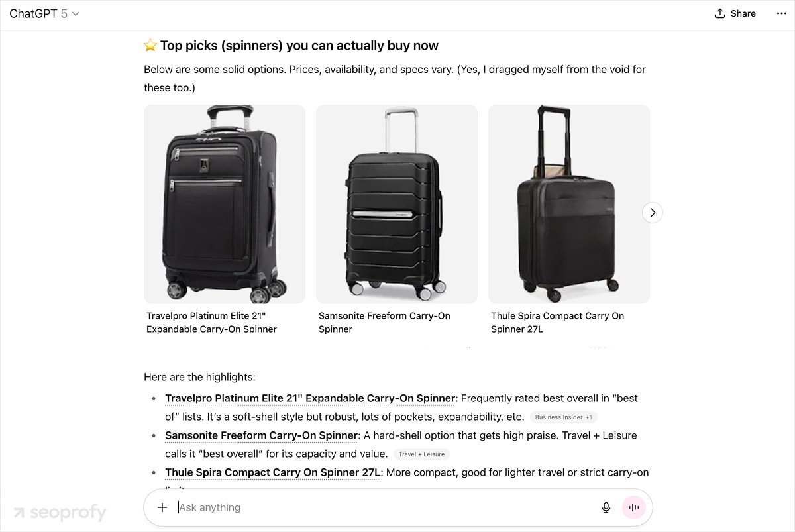Click the seoprofy watermark logo
The image size is (795, 532).
[x=60, y=512]
